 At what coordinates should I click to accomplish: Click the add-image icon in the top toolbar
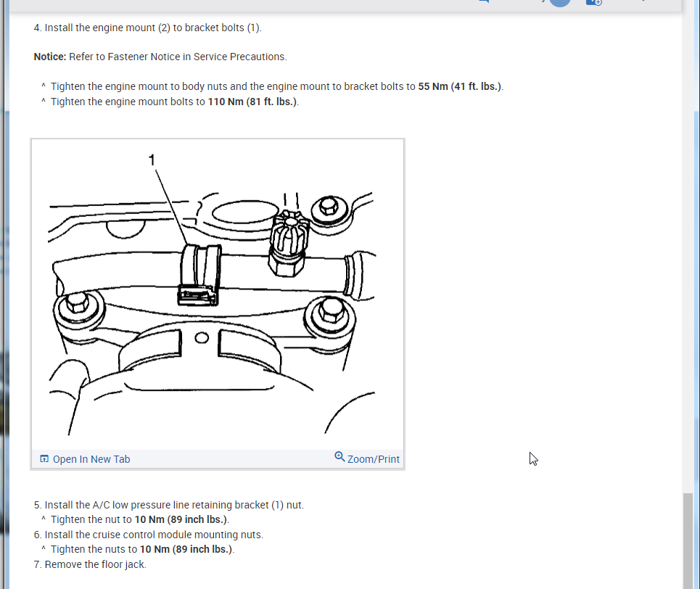[x=593, y=3]
